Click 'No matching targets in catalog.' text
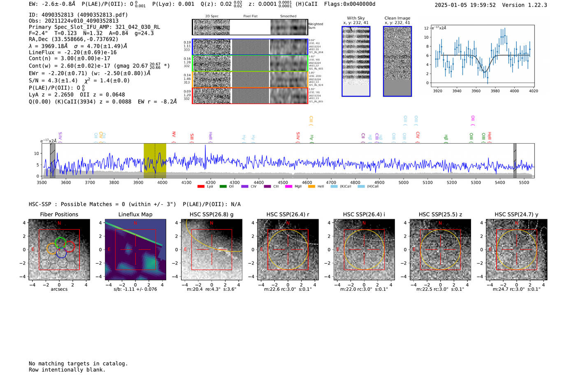This screenshot has height=392, width=576. (78, 364)
